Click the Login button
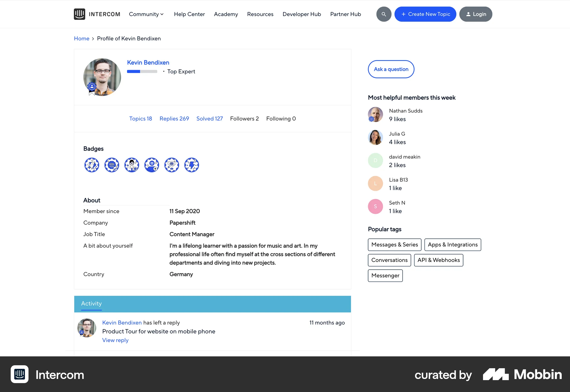Image resolution: width=570 pixels, height=392 pixels. coord(475,14)
